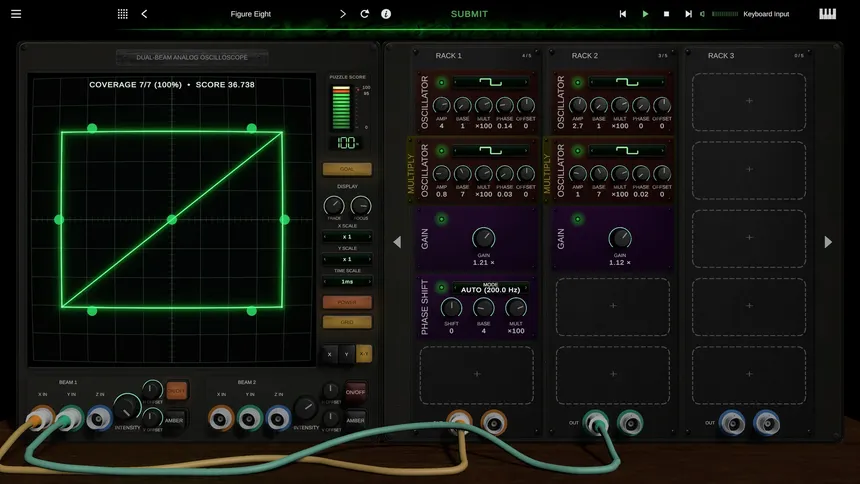The image size is (860, 484).
Task: Toggle power LED of Rack 2 gain module
Action: tap(578, 220)
